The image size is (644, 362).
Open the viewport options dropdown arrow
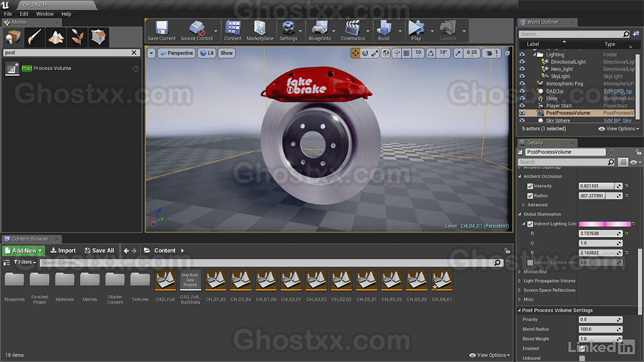pos(151,53)
